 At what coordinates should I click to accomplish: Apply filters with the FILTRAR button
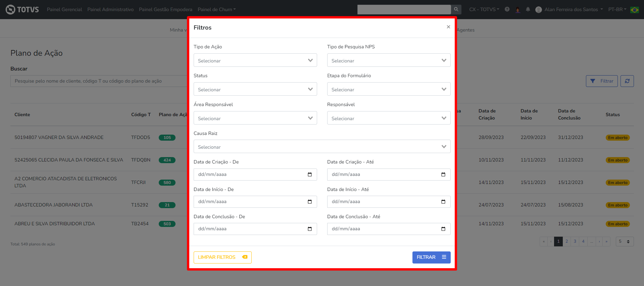(431, 257)
